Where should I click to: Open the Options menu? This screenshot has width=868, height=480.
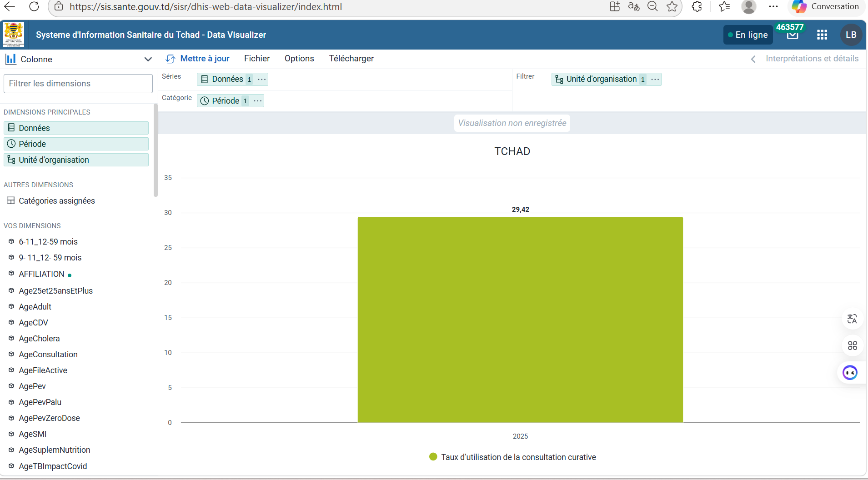point(299,59)
